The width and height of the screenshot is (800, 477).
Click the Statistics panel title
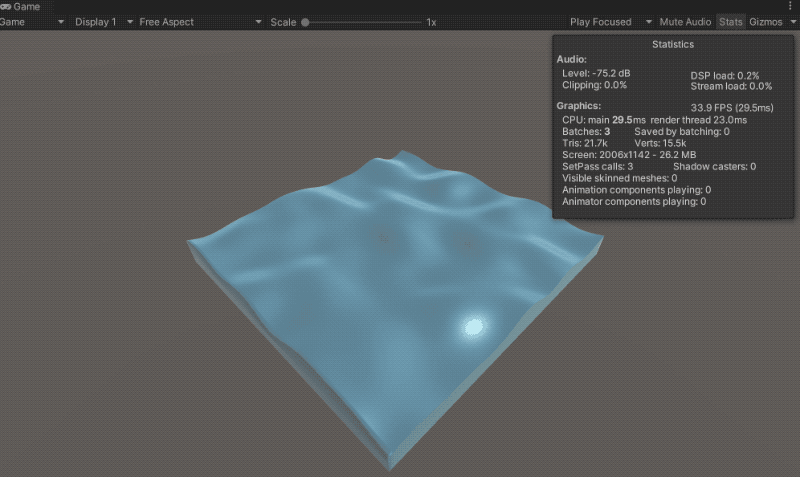(672, 44)
